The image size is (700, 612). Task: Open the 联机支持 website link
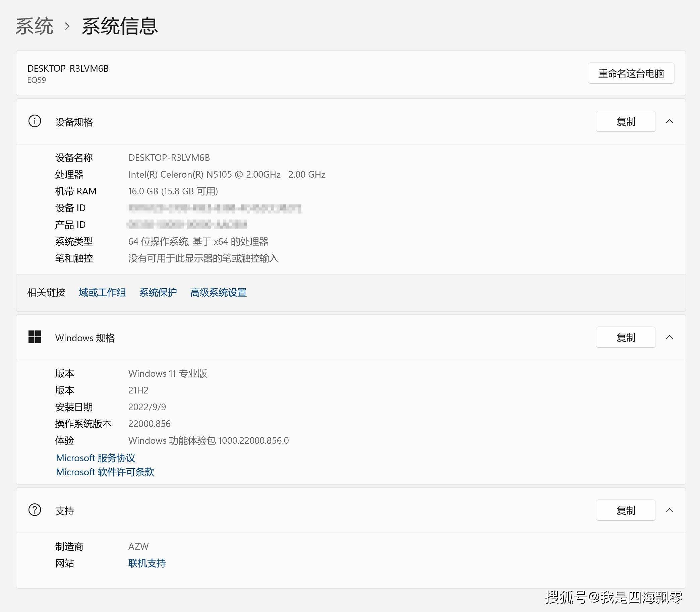pyautogui.click(x=147, y=563)
